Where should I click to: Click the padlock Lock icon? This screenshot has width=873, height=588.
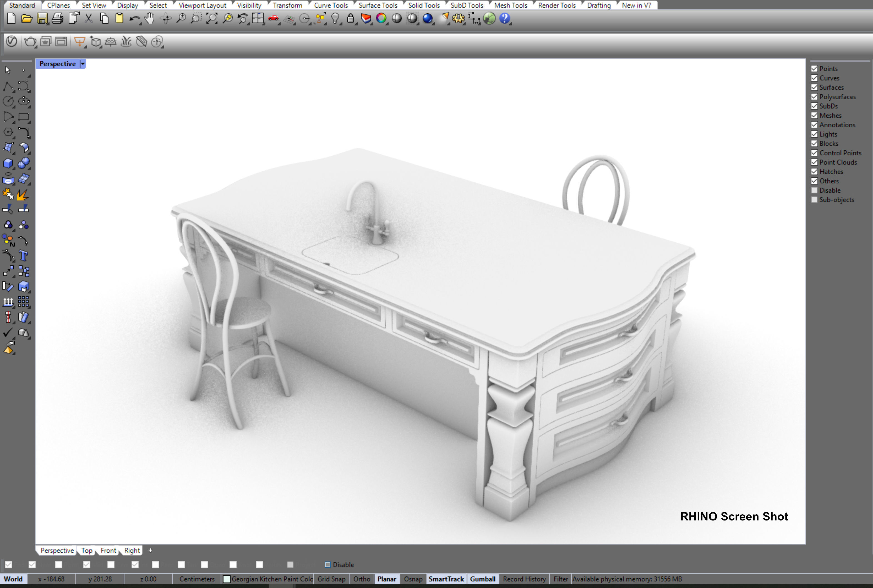350,18
